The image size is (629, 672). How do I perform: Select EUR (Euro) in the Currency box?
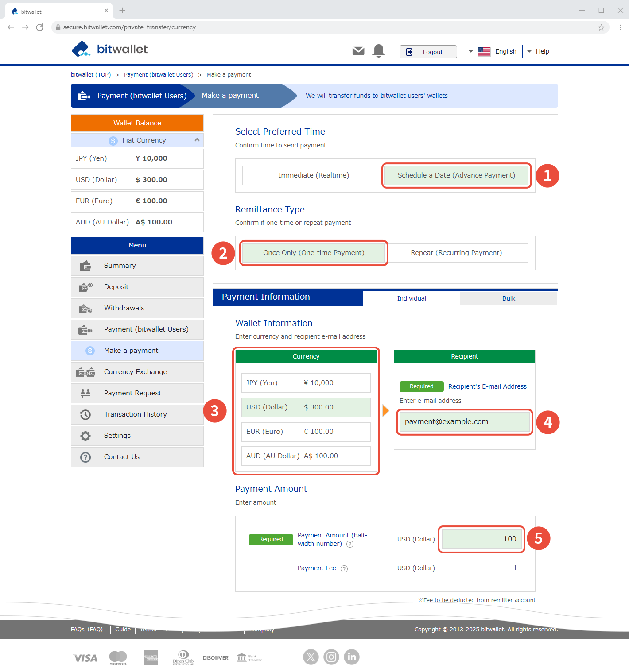click(306, 432)
